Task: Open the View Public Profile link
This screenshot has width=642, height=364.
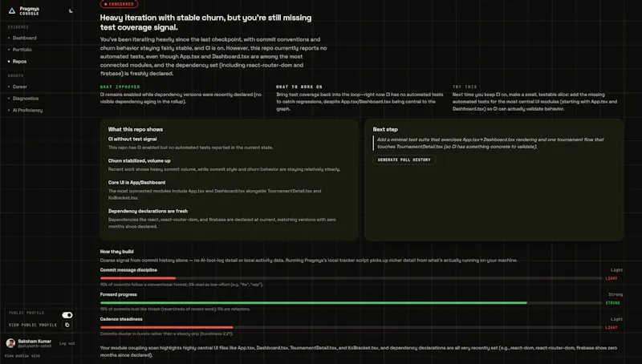Action: (33, 326)
